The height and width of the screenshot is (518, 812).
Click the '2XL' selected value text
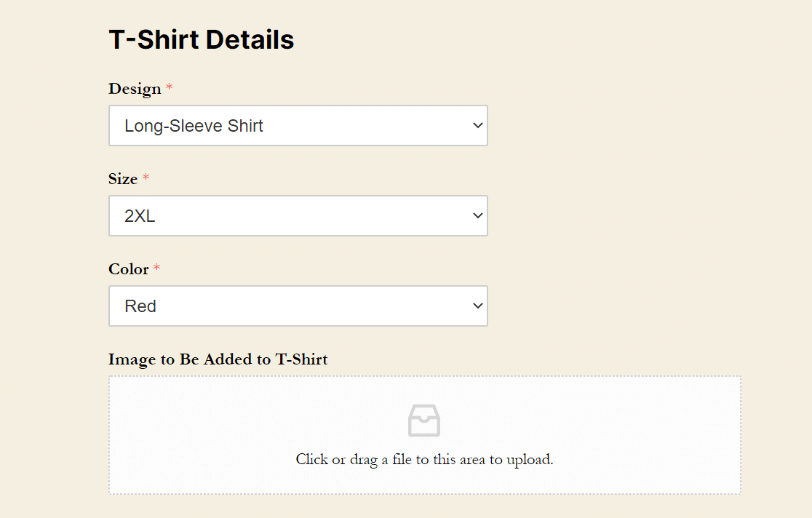tap(140, 216)
